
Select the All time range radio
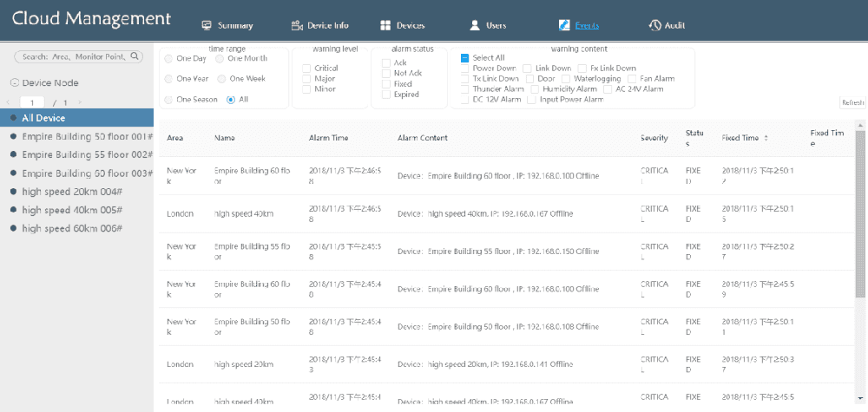tap(230, 100)
